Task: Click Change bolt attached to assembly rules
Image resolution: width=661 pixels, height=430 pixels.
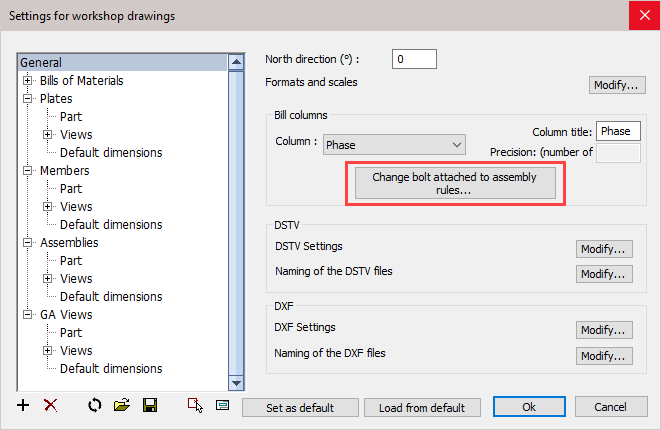Action: tap(455, 183)
